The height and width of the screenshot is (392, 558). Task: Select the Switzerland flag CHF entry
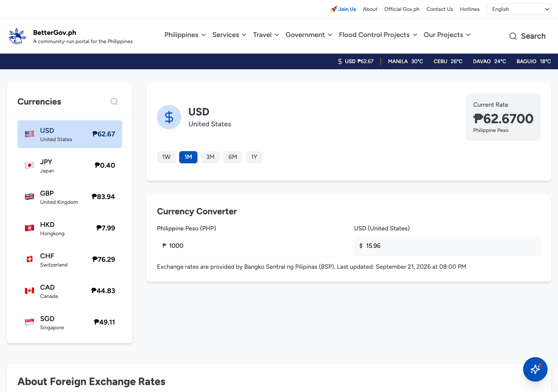point(70,260)
